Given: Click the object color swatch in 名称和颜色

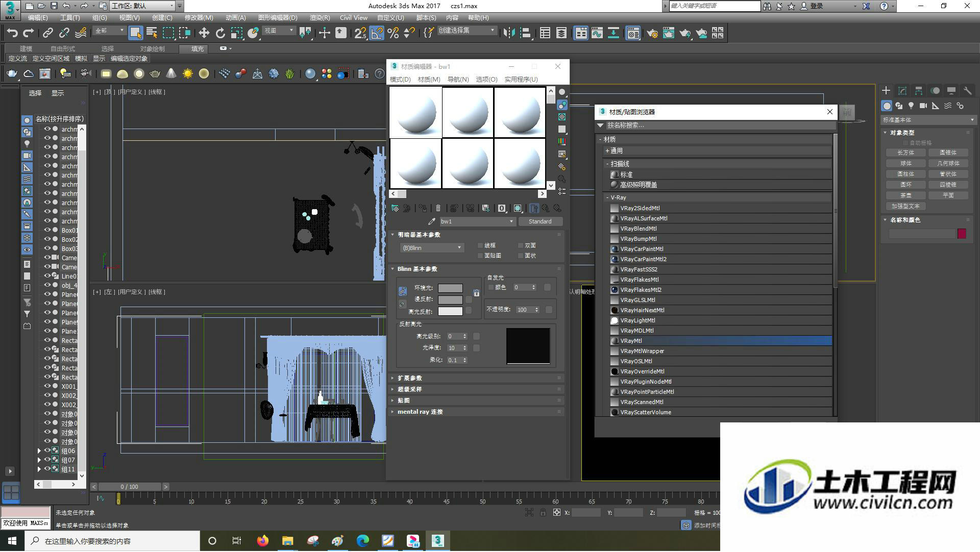Looking at the screenshot, I should 962,234.
